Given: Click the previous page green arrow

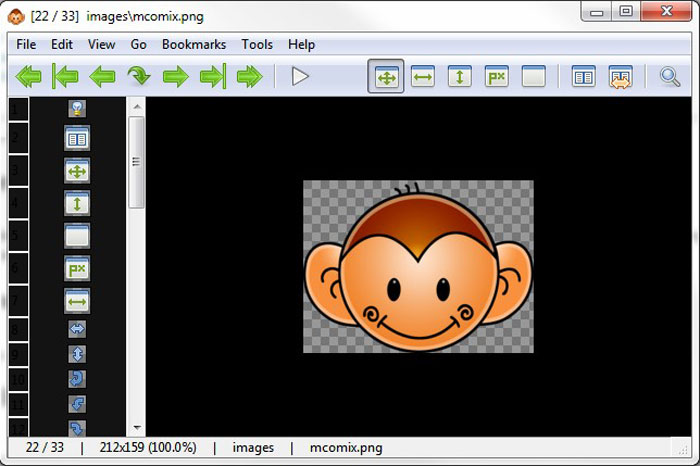Looking at the screenshot, I should 102,76.
